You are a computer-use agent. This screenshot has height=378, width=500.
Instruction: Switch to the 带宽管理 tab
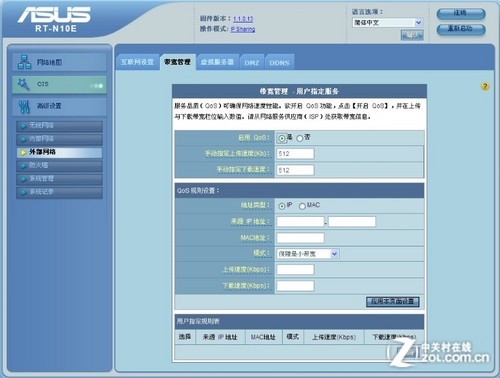178,62
